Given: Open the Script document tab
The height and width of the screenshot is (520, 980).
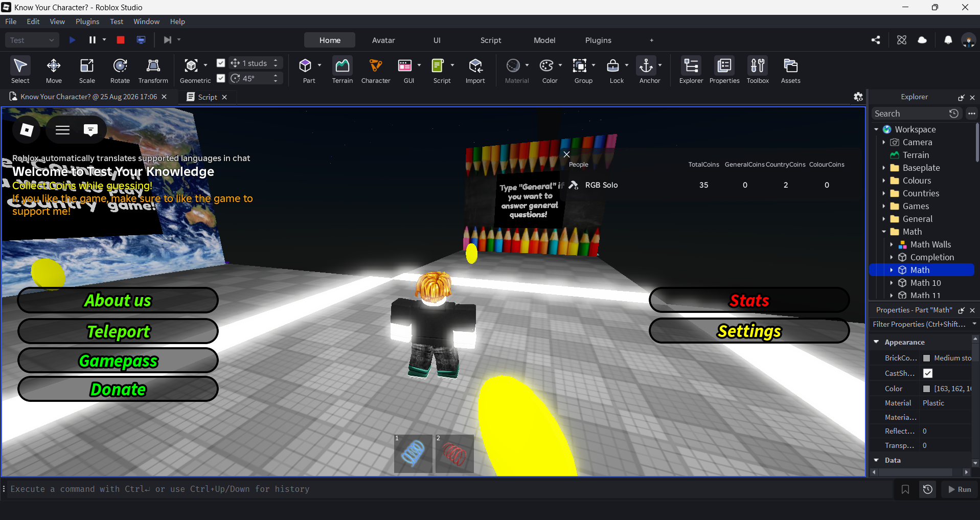Looking at the screenshot, I should [x=207, y=97].
